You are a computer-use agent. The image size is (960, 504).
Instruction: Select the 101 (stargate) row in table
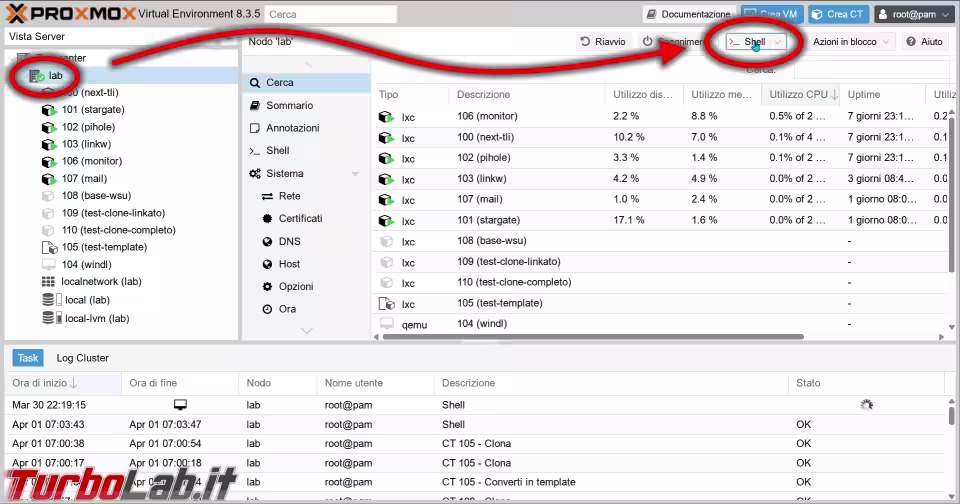point(661,220)
